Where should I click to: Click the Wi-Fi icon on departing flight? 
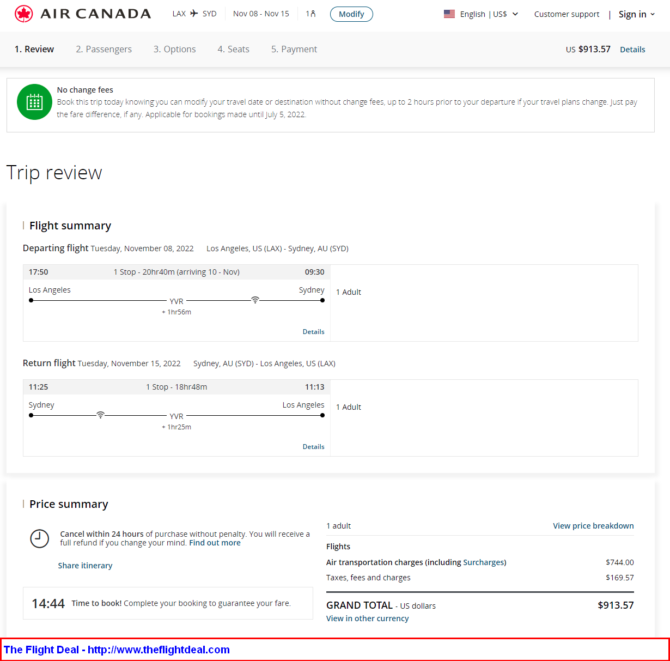pyautogui.click(x=255, y=300)
